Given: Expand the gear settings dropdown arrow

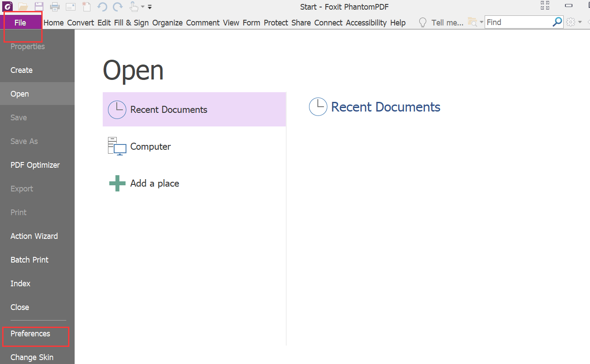Looking at the screenshot, I should click(x=579, y=22).
